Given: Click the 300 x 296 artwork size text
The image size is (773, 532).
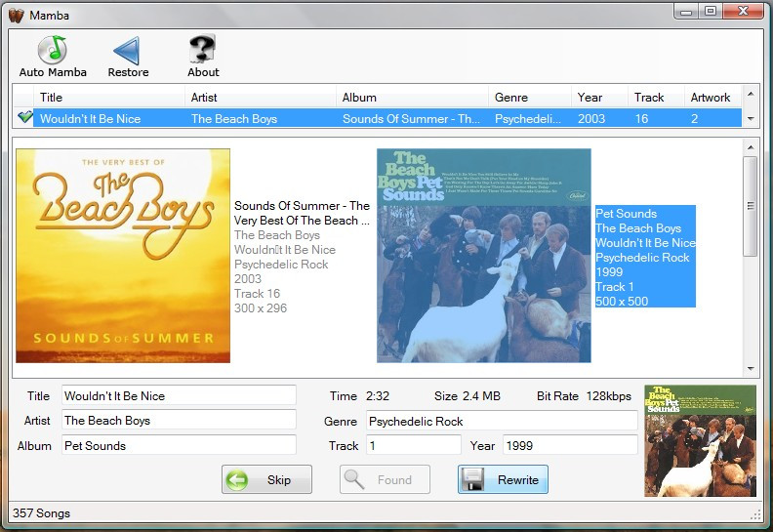Looking at the screenshot, I should 261,308.
